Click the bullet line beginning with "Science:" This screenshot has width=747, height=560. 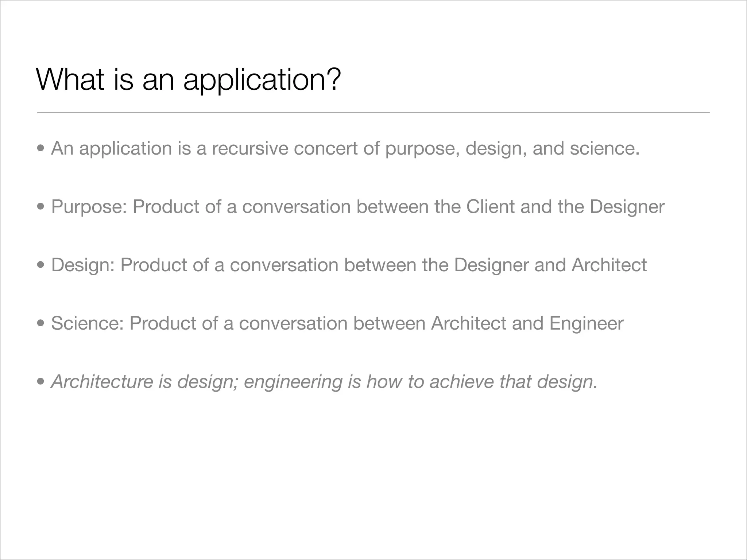point(337,323)
